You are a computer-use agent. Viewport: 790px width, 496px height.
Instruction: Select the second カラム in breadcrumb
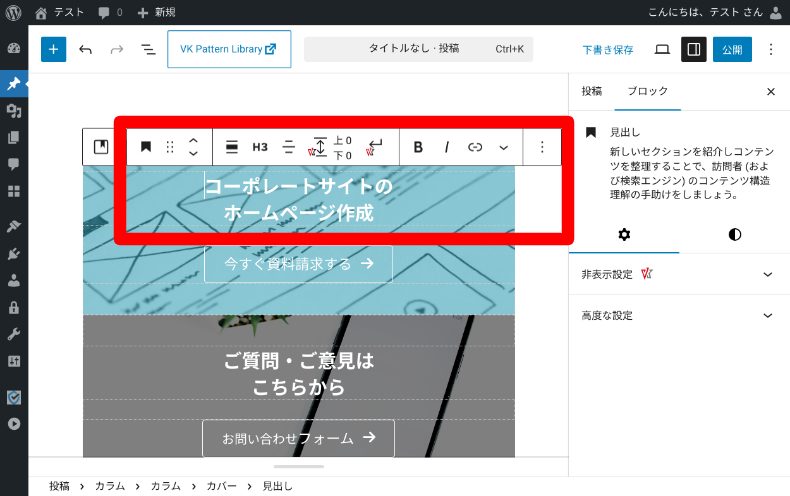(166, 486)
